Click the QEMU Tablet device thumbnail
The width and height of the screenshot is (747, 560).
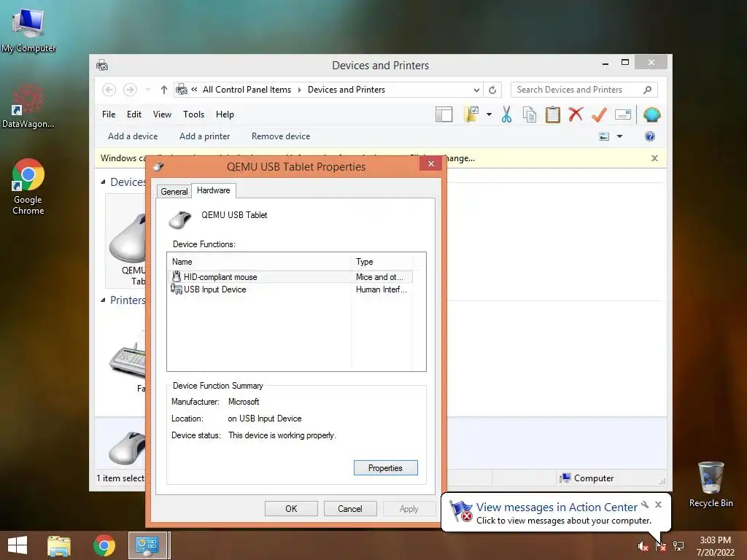[x=127, y=241]
